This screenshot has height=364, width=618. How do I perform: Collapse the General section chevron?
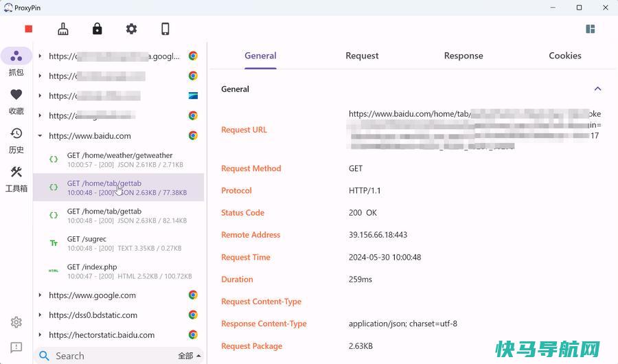597,89
